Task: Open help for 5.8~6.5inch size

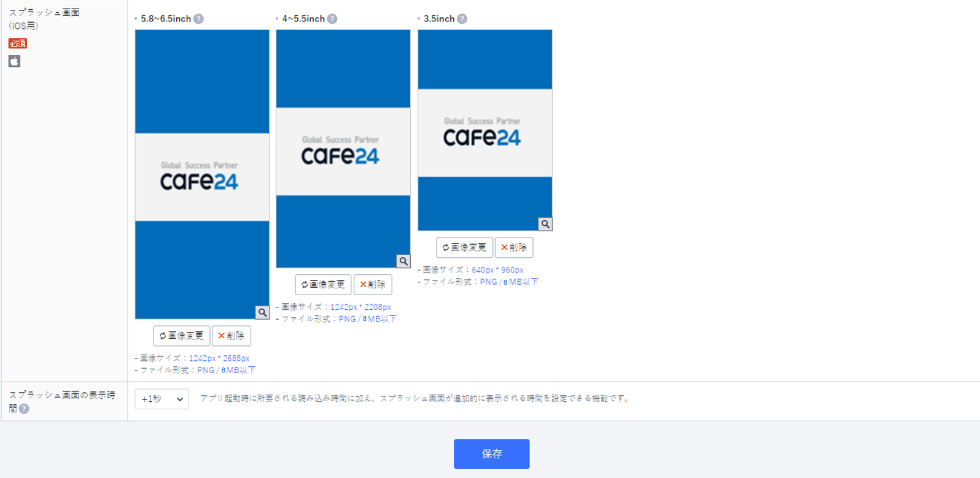Action: point(198,19)
